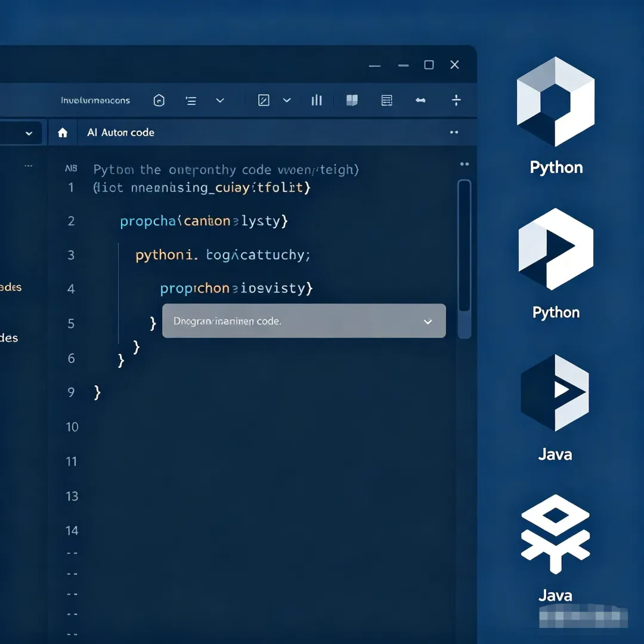Click line number 10 in the gutter
644x644 pixels.
72,427
